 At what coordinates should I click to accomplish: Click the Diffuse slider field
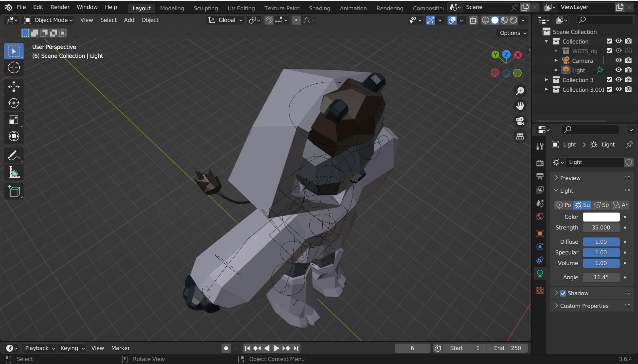(x=601, y=242)
